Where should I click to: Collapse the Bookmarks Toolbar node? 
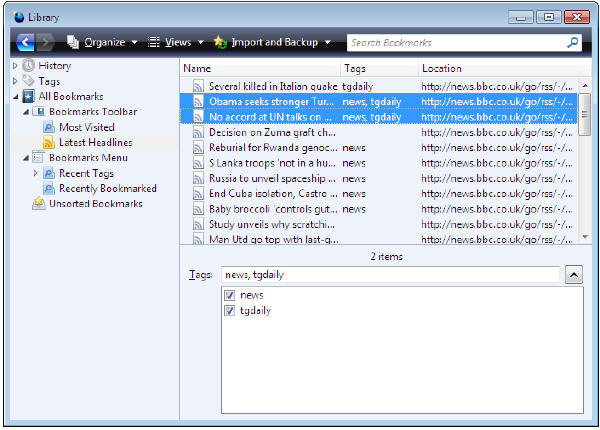tap(26, 112)
